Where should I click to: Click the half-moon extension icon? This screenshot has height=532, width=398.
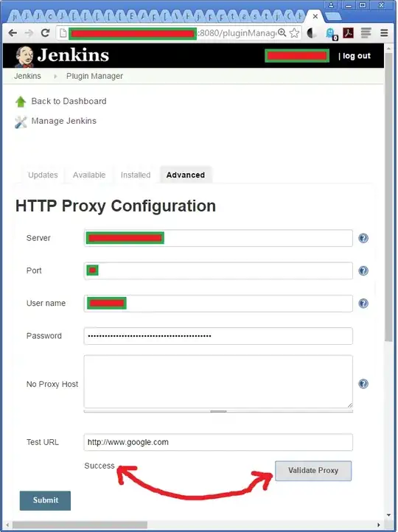coord(312,33)
